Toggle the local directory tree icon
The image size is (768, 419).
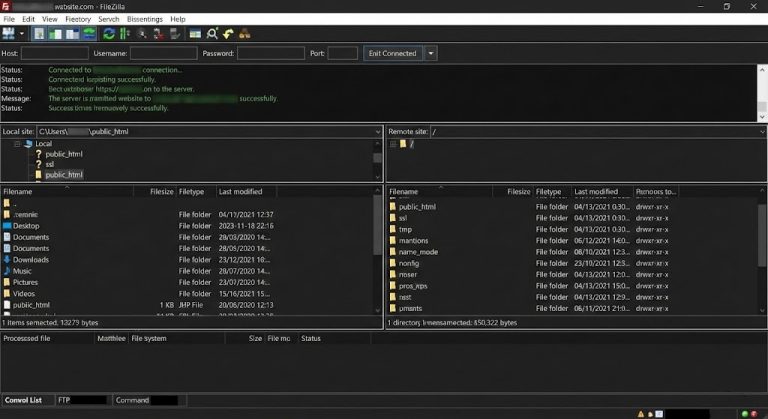pos(55,33)
